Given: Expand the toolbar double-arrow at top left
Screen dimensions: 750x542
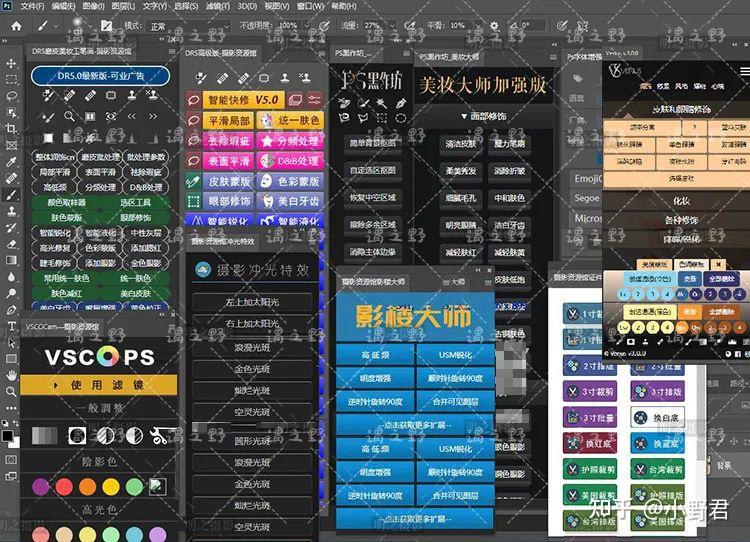Looking at the screenshot, I should [x=4, y=41].
